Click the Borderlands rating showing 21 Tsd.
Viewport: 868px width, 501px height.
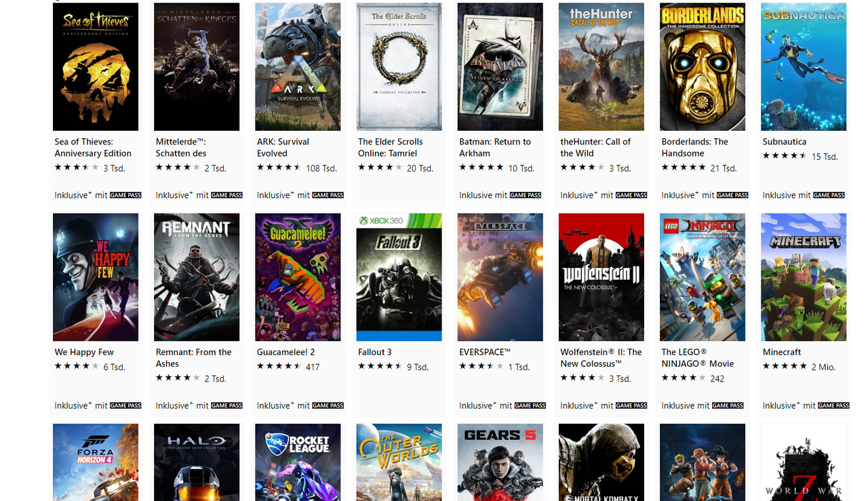699,168
